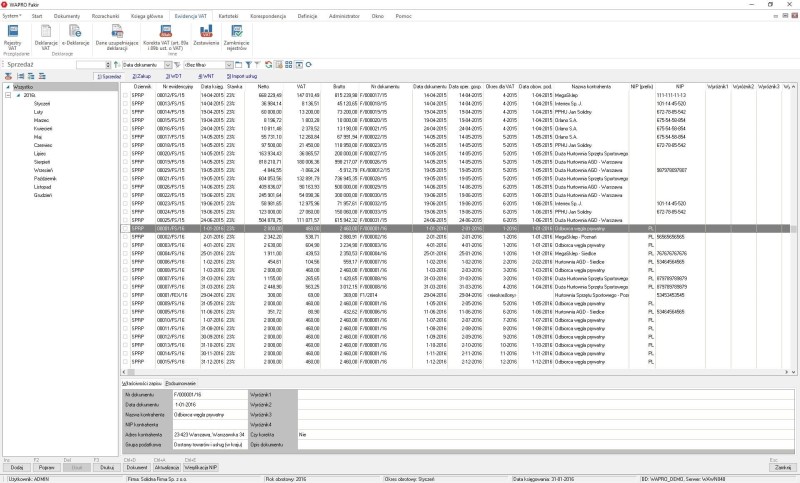Switch to the Podsumowanie tab

pos(181,383)
